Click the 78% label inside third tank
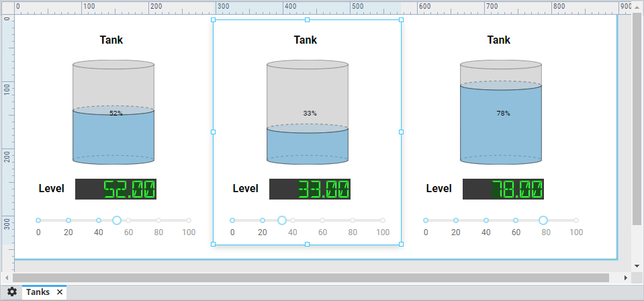This screenshot has height=301, width=644. pos(503,113)
